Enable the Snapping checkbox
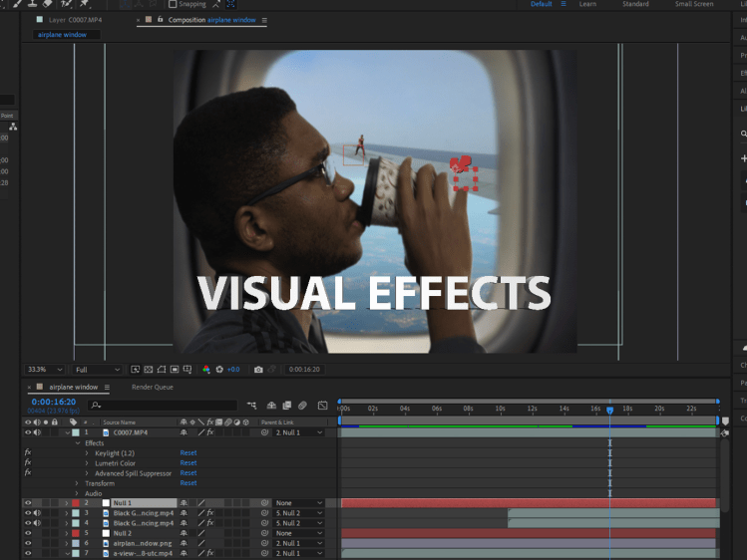The image size is (747, 560). point(173,4)
